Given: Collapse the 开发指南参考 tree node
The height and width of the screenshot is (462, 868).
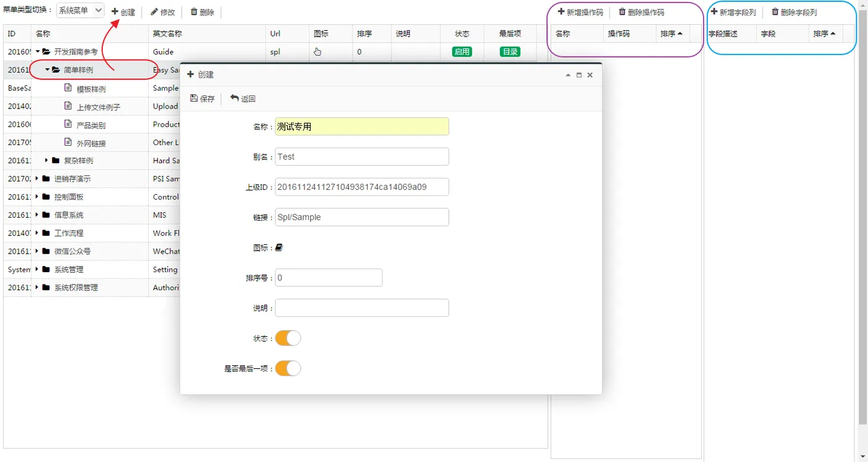Looking at the screenshot, I should [37, 51].
